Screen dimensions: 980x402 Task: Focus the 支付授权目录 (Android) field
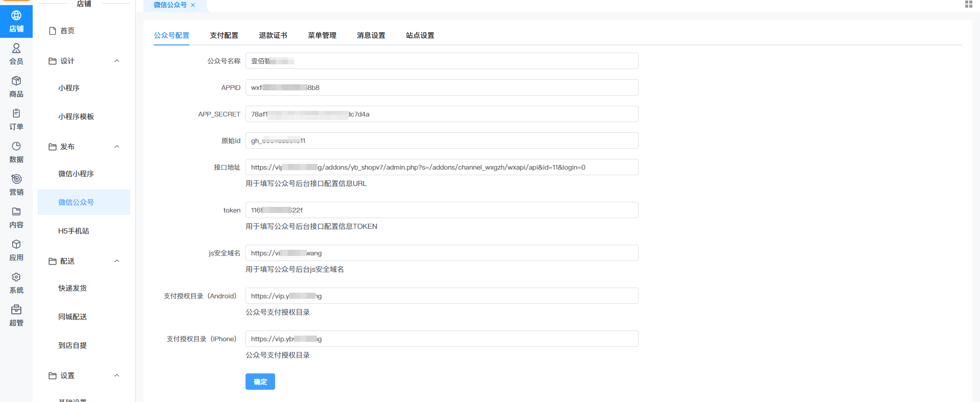(x=442, y=296)
